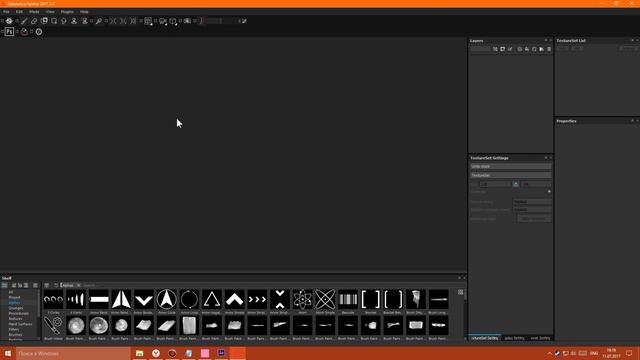Select the Paint brush tool
The image size is (640, 360).
[24, 21]
